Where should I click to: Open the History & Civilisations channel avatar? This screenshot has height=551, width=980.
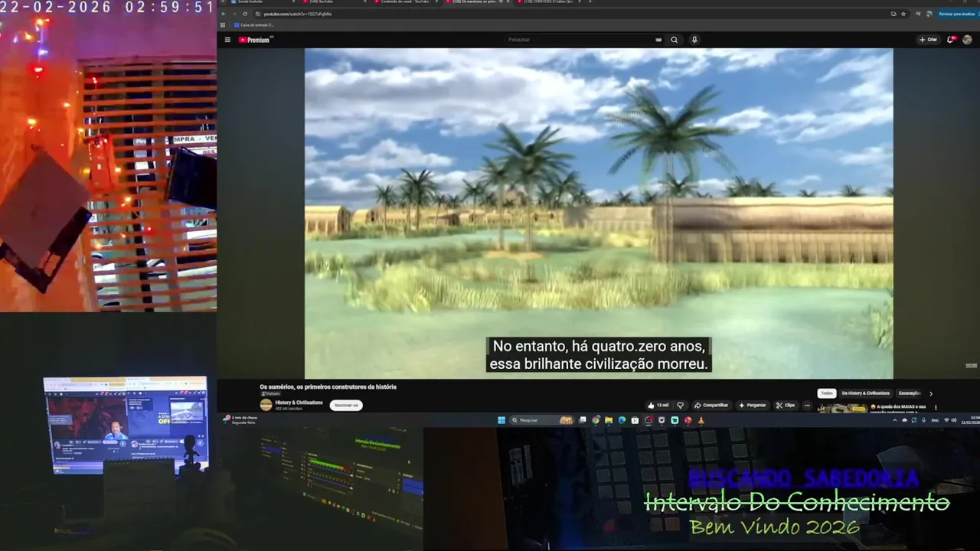tap(266, 405)
